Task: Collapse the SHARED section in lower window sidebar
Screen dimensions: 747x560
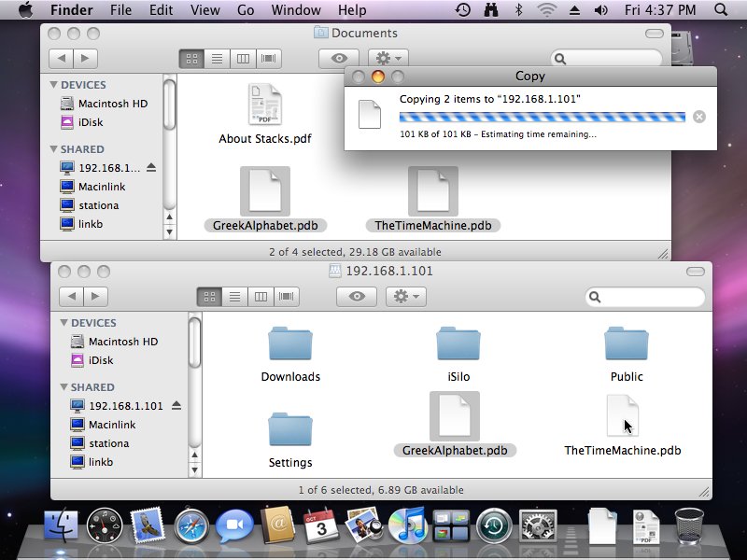Action: pos(63,387)
